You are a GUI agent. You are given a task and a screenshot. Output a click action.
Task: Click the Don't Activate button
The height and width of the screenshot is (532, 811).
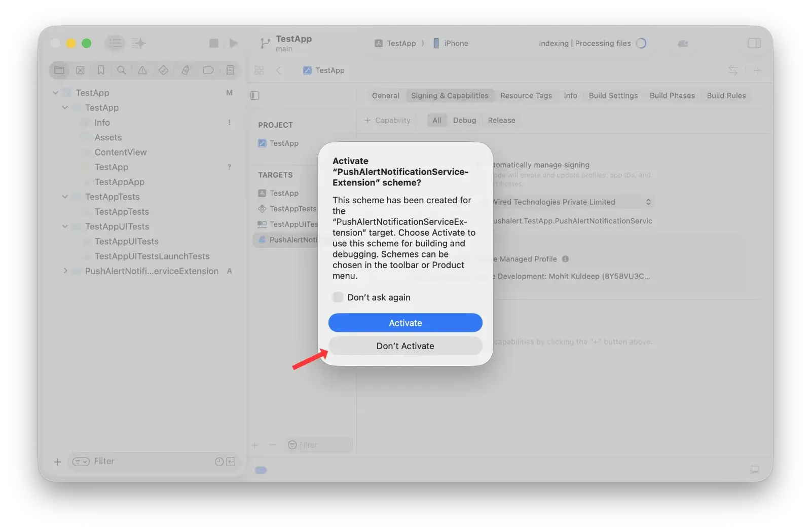pos(405,346)
